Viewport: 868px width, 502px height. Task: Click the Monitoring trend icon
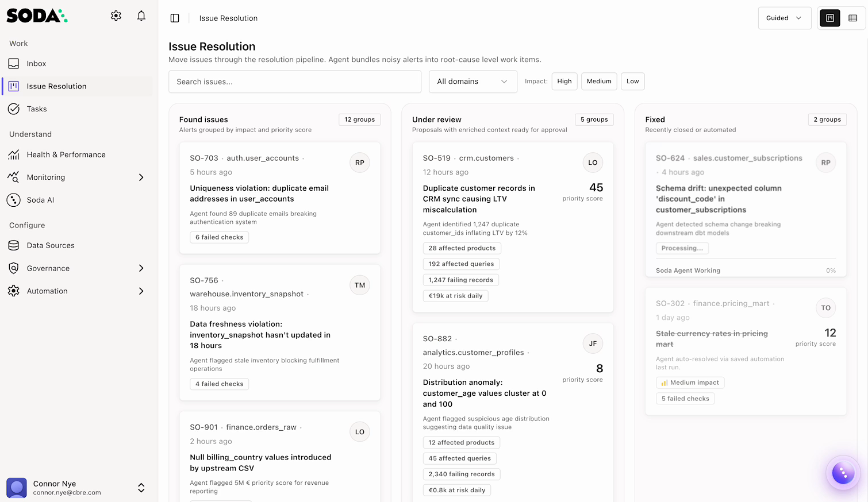[14, 177]
